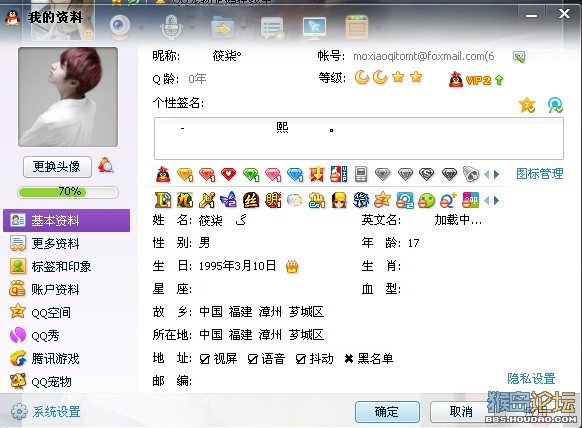
Task: Click the microphone voice call icon
Action: pyautogui.click(x=171, y=27)
